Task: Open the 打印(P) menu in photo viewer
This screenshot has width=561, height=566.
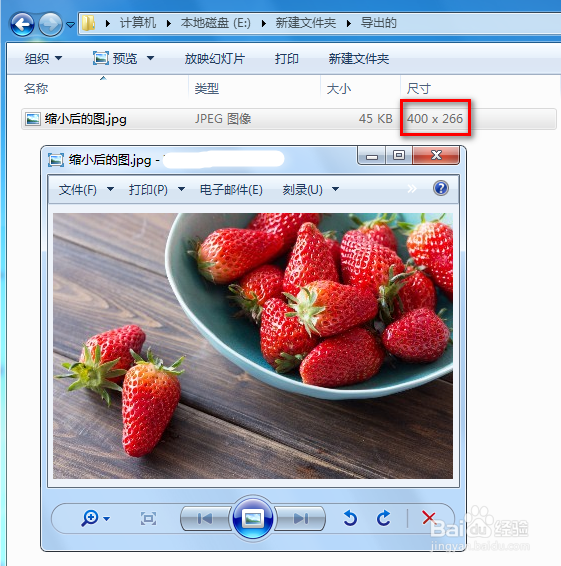Action: click(157, 190)
